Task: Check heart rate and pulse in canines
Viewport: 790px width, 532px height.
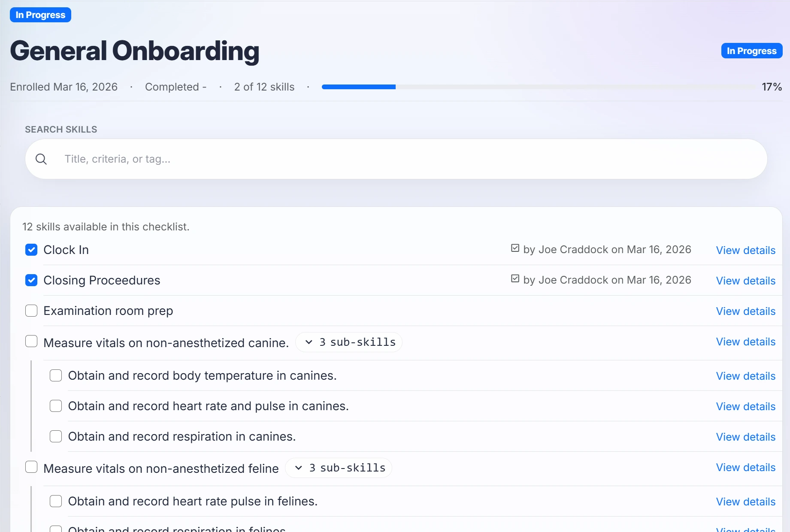Action: click(56, 406)
